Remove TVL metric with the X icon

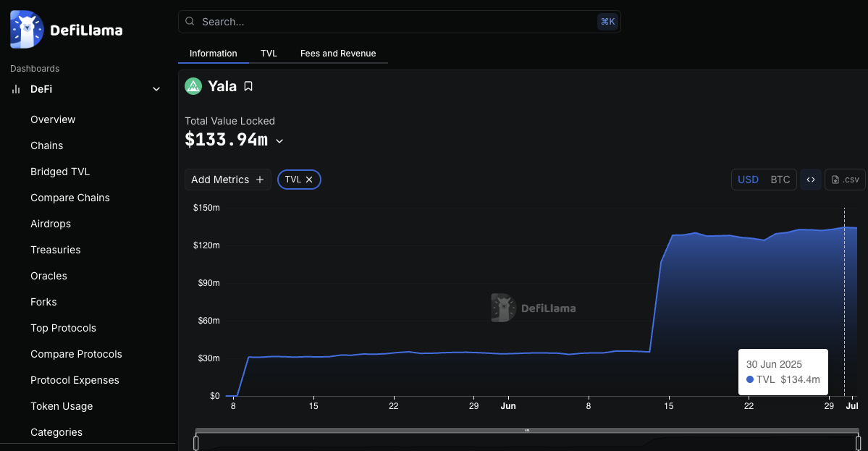click(309, 180)
